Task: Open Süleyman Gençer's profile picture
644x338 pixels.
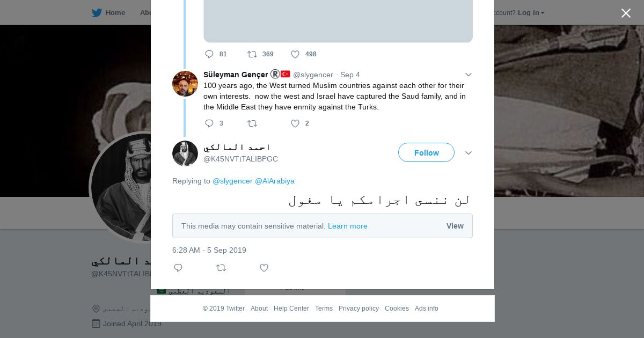Action: point(185,84)
